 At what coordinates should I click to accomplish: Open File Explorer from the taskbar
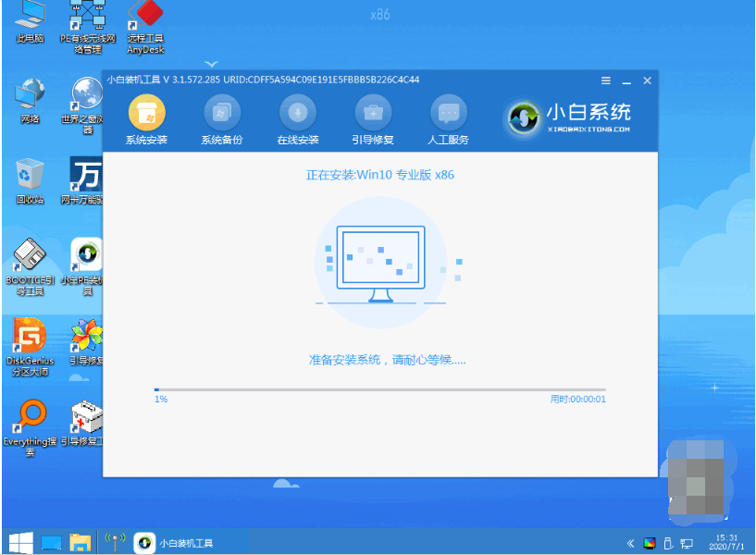pyautogui.click(x=80, y=543)
